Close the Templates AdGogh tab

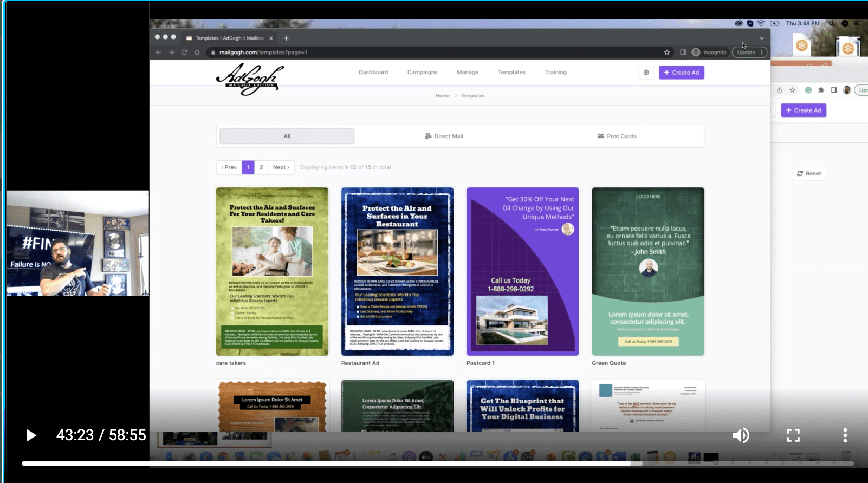coord(271,38)
